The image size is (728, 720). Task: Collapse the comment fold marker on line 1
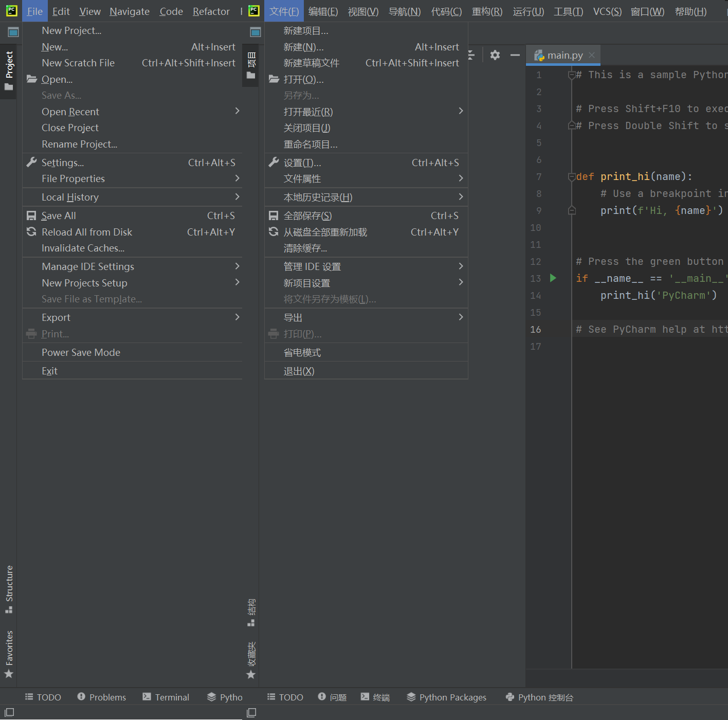[571, 75]
